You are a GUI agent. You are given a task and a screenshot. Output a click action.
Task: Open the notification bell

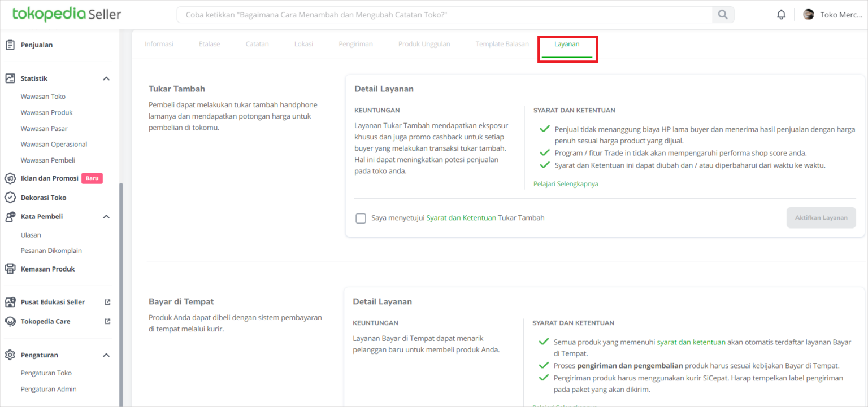781,15
